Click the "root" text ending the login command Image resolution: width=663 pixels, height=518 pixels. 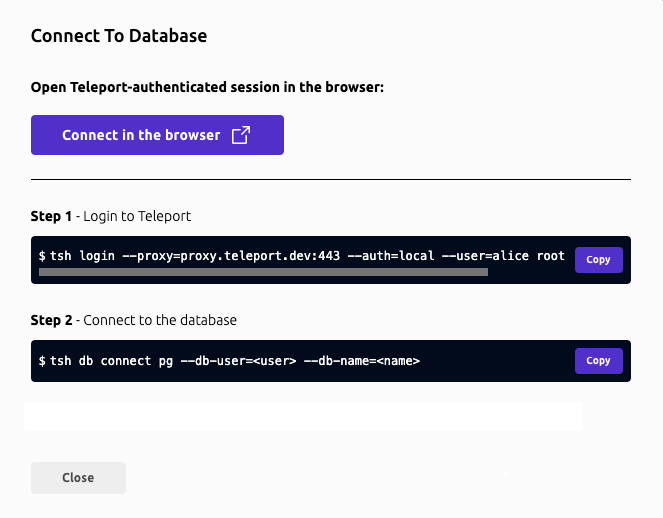click(x=551, y=256)
